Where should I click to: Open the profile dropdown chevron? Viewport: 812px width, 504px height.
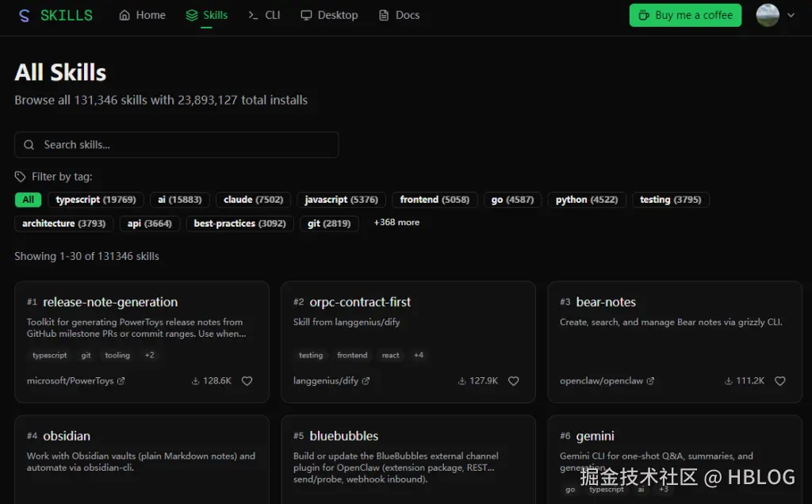point(791,15)
